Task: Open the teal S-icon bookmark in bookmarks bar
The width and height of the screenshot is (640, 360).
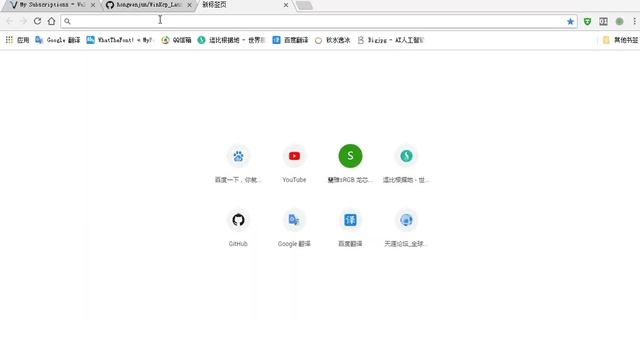Action: click(x=231, y=40)
